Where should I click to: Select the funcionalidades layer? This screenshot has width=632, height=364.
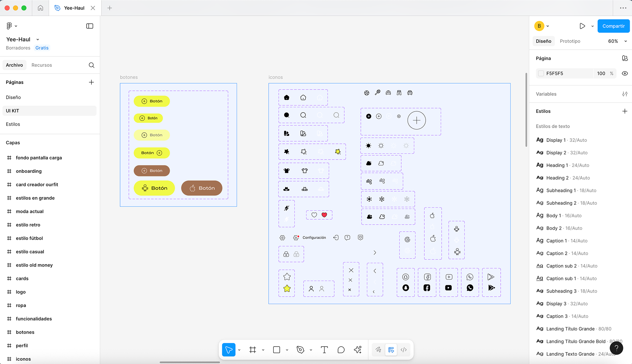(49, 319)
